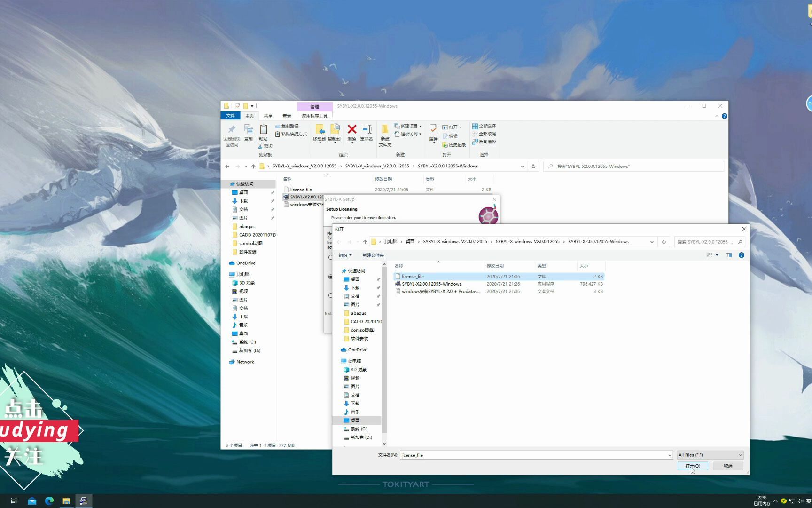Click 编辑 (Edit) in ribbon Open group
The image size is (812, 508).
point(450,136)
